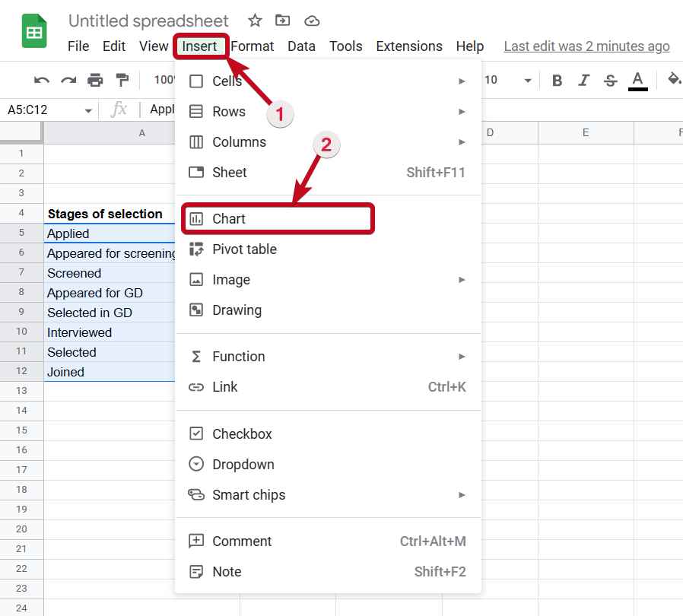This screenshot has height=616, width=683.
Task: Open the Edit menu
Action: pos(114,46)
